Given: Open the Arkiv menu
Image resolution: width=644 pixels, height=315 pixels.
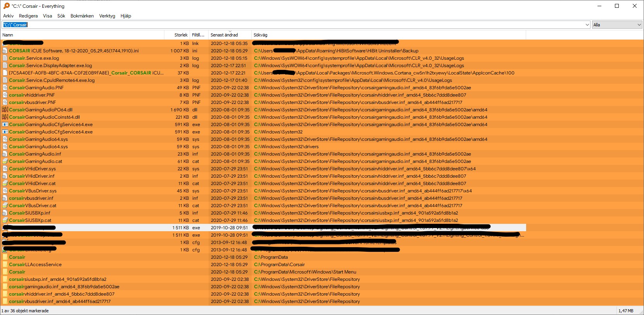Looking at the screenshot, I should [9, 16].
